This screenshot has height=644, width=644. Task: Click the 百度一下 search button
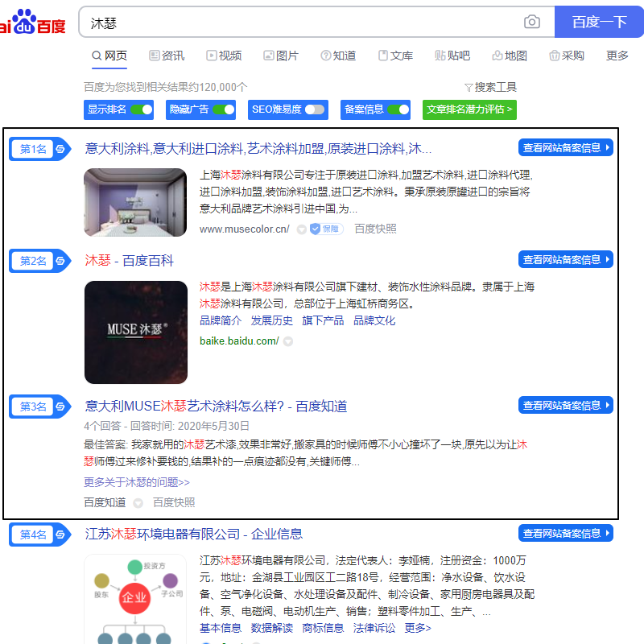(599, 22)
